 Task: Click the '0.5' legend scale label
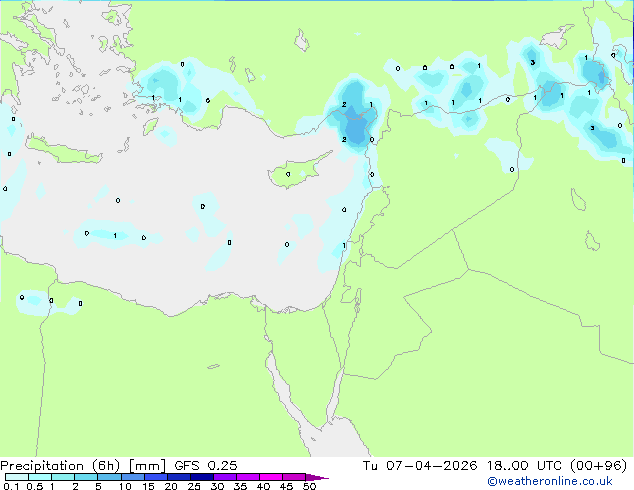[x=34, y=486]
